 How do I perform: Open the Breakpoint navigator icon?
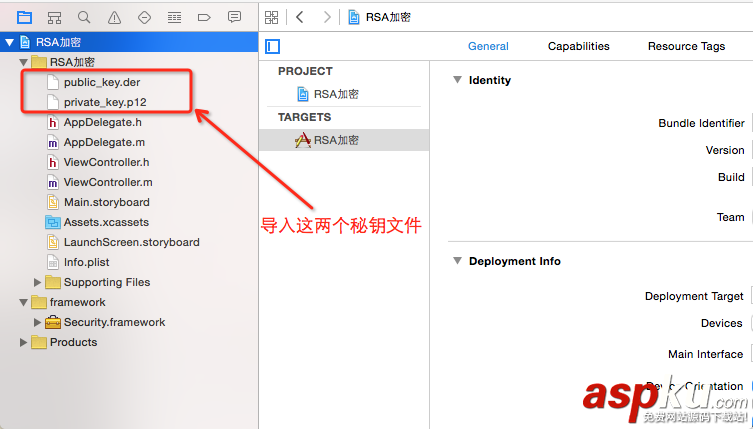pyautogui.click(x=204, y=18)
